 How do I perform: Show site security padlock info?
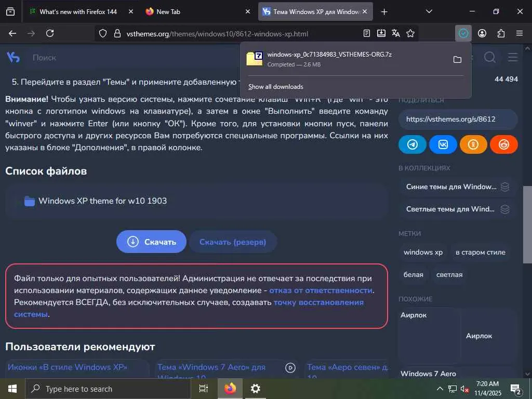click(117, 33)
